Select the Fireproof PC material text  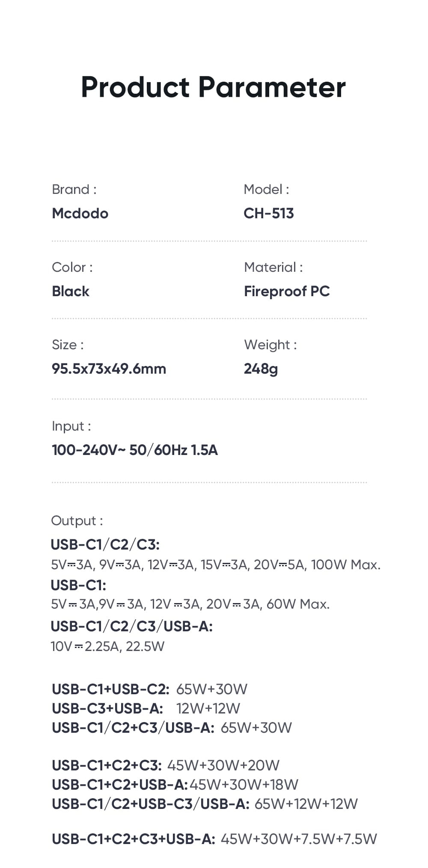tap(287, 291)
